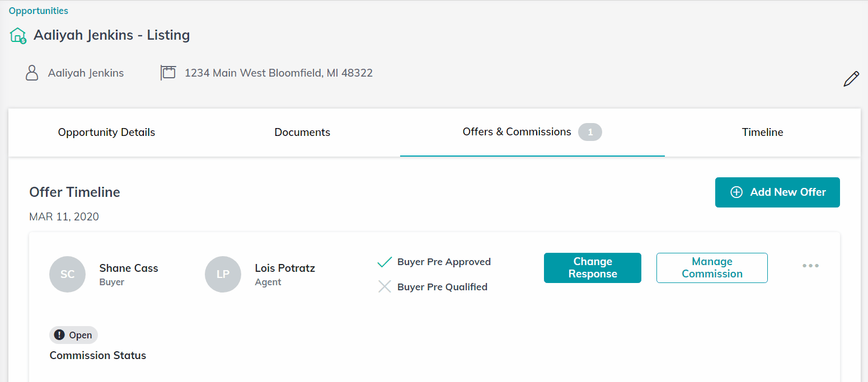868x382 pixels.
Task: Click the SC buyer avatar
Action: click(68, 274)
